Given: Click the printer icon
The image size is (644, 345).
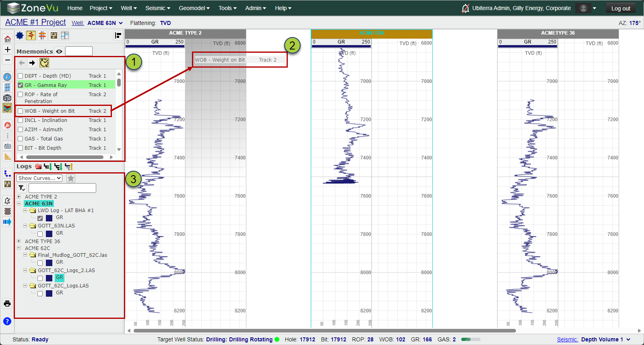Looking at the screenshot, I should [x=7, y=304].
